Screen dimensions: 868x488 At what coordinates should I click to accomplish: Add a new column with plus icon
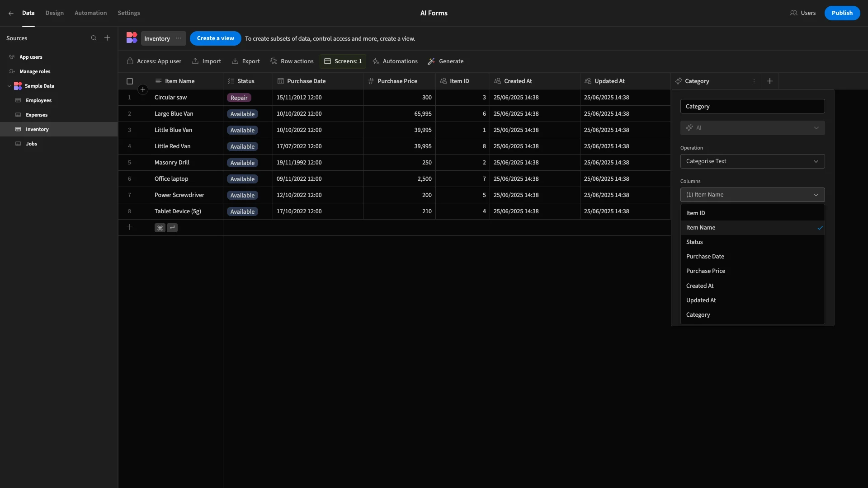coord(770,81)
